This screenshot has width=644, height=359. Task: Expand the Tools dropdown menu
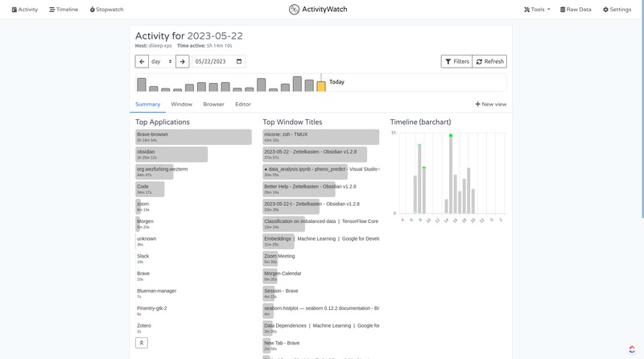click(x=537, y=10)
